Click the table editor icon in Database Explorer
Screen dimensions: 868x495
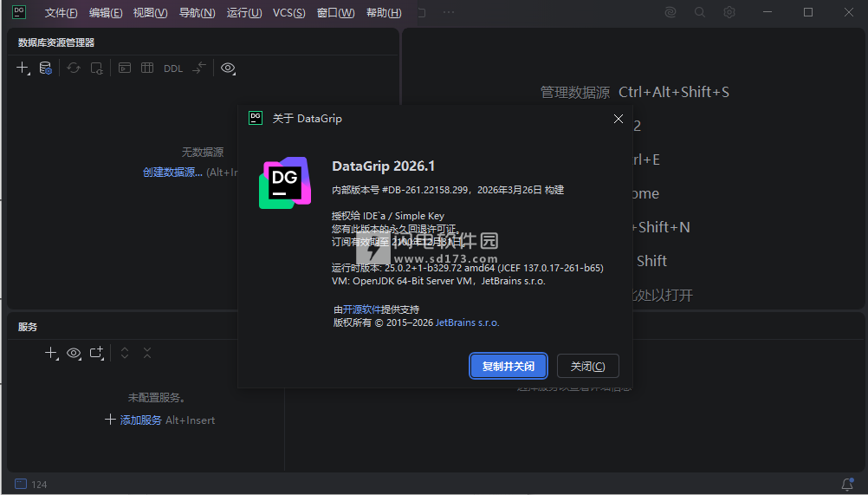pos(147,68)
